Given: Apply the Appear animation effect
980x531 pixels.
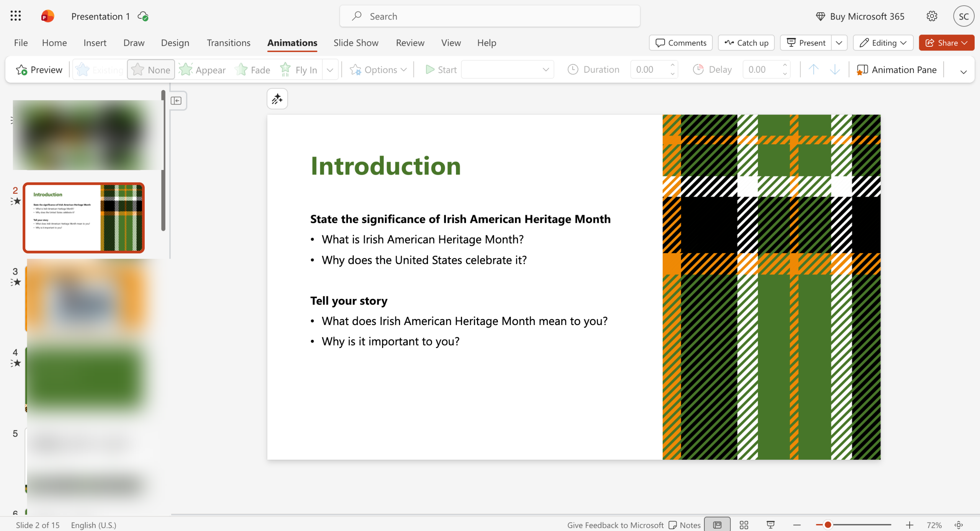Looking at the screenshot, I should 203,70.
